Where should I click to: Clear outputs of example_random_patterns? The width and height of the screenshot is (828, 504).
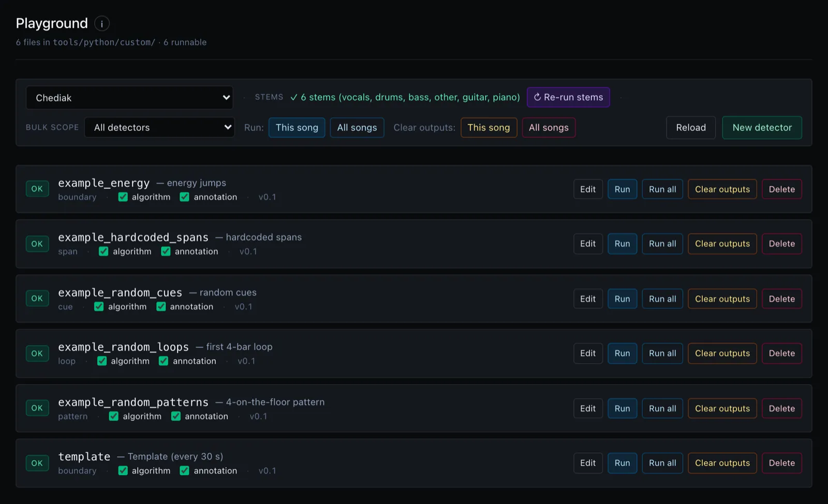click(722, 409)
